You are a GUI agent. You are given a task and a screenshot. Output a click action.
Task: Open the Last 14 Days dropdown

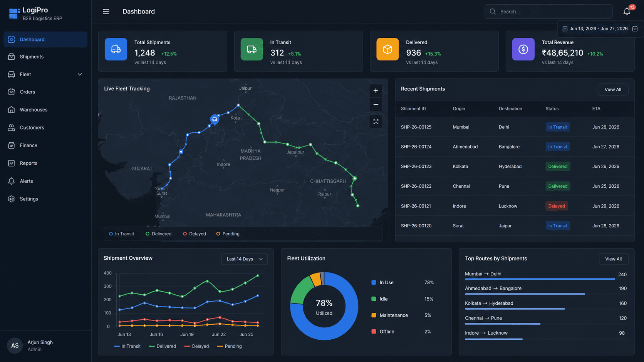(x=245, y=259)
